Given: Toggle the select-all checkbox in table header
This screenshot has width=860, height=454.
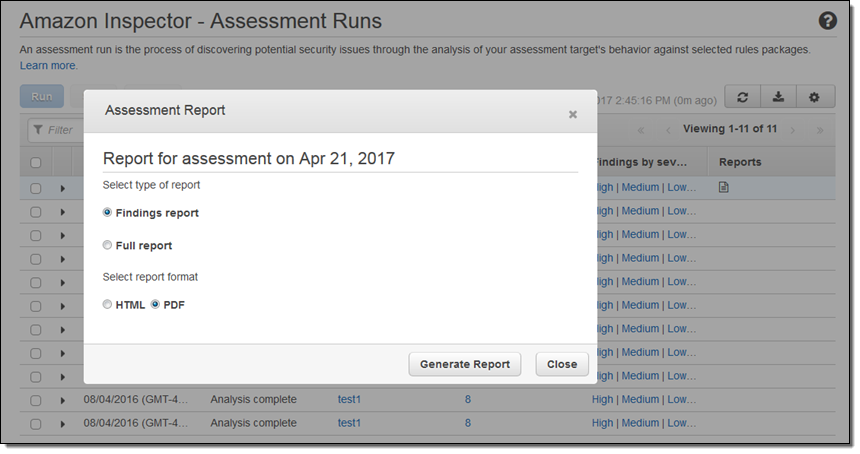Looking at the screenshot, I should coord(36,163).
